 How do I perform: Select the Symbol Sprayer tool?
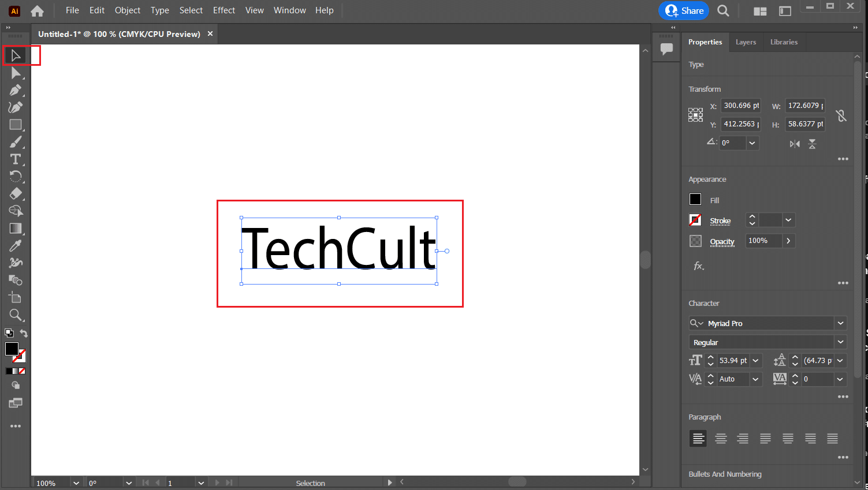[x=16, y=263]
